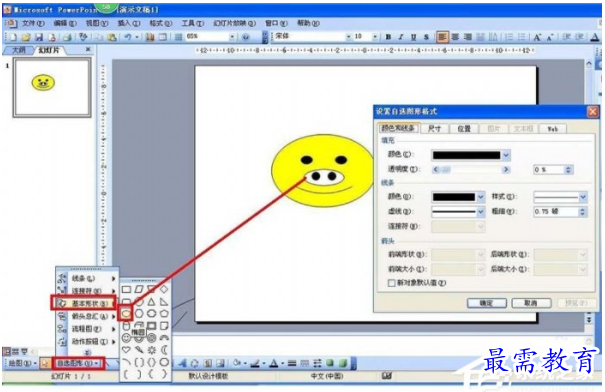Pick the smiley face shape
The height and width of the screenshot is (392, 605).
point(126,338)
